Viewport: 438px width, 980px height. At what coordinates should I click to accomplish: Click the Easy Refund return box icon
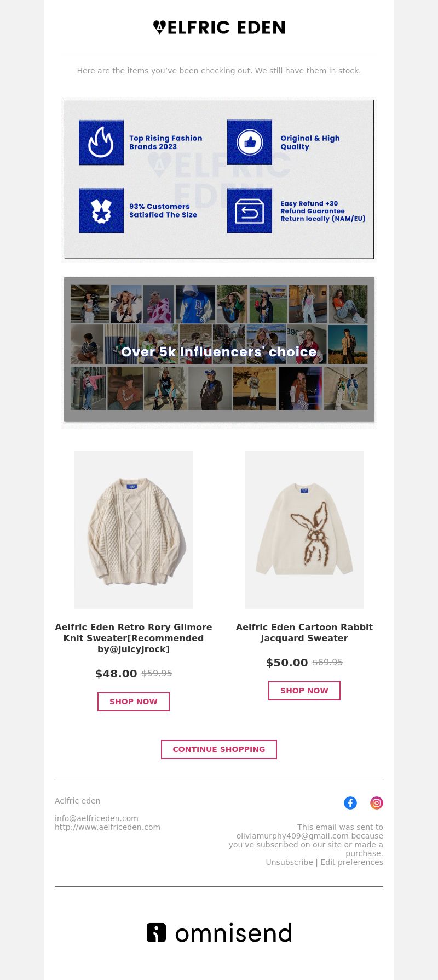[x=250, y=211]
